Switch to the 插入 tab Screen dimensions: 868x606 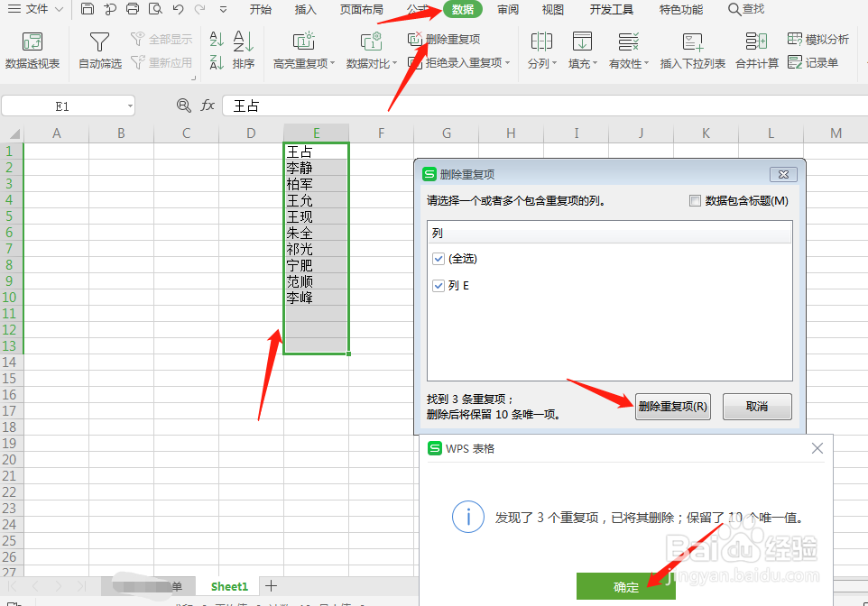tap(305, 9)
